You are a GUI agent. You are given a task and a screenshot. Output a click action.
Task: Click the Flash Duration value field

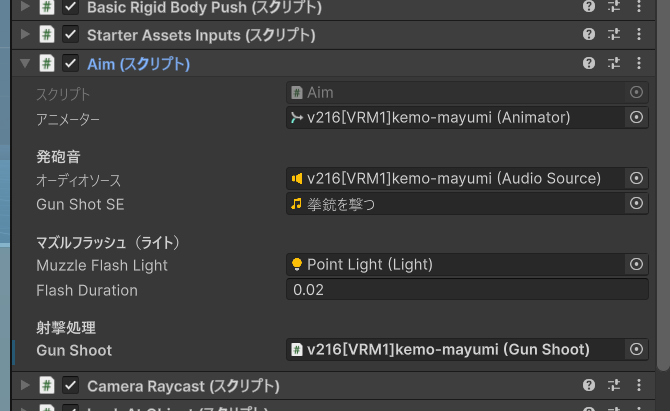tap(466, 290)
